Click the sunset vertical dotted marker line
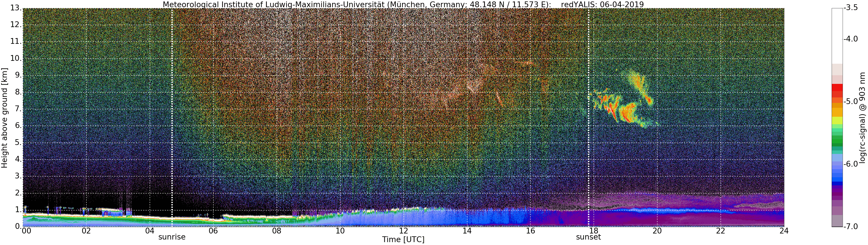The image size is (868, 245). click(x=588, y=117)
